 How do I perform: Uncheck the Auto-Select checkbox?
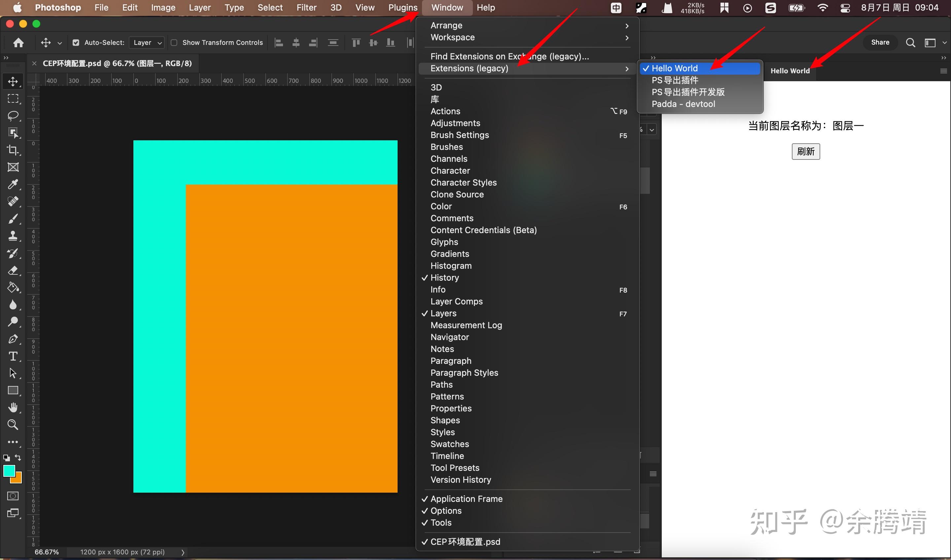pos(76,43)
